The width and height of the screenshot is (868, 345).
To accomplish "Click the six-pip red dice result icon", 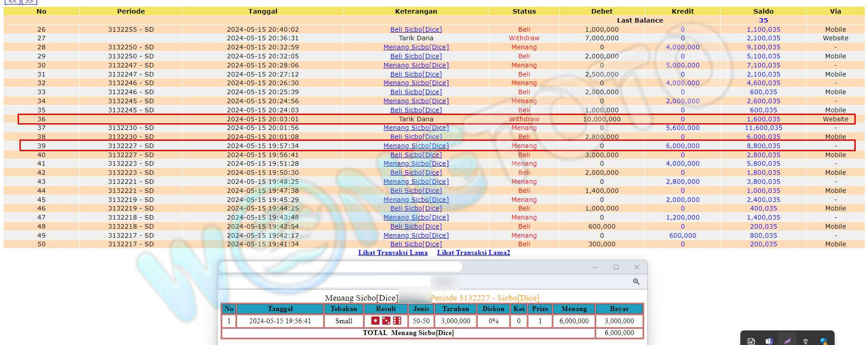I will (397, 321).
